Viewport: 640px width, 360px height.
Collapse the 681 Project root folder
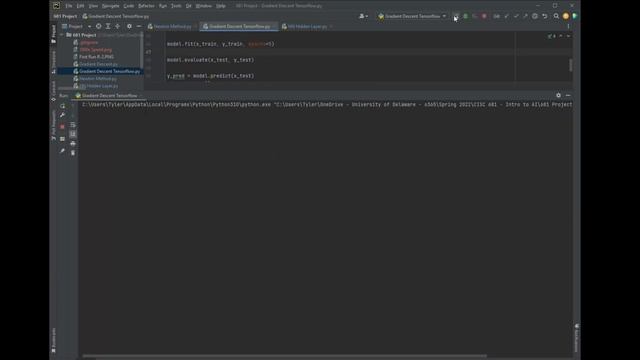[x=62, y=35]
